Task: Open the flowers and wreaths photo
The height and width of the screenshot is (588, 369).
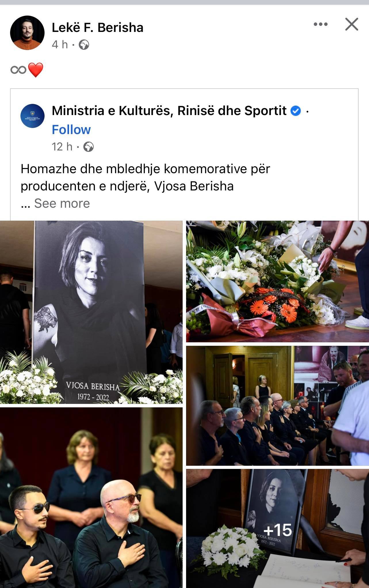Action: pos(278,281)
